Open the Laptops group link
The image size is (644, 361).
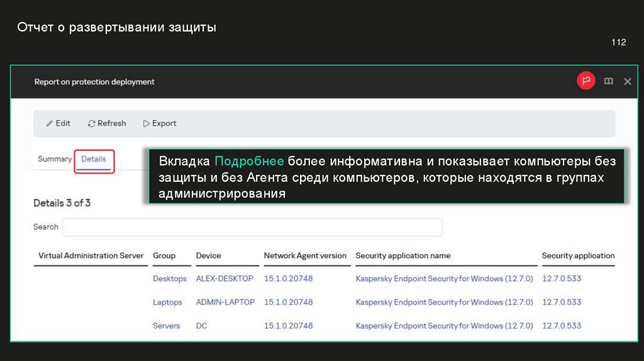pyautogui.click(x=167, y=303)
